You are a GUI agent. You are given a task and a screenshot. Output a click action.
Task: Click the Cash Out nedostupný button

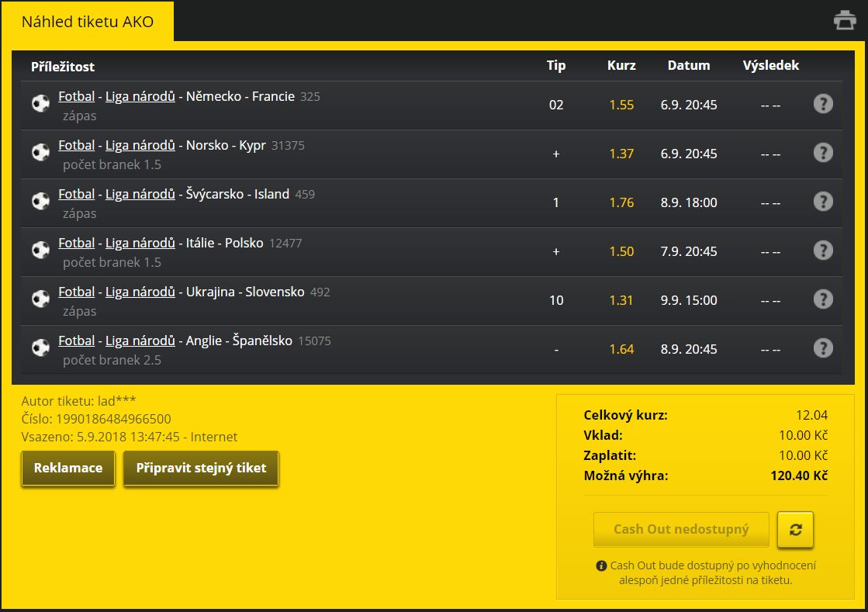click(x=681, y=530)
